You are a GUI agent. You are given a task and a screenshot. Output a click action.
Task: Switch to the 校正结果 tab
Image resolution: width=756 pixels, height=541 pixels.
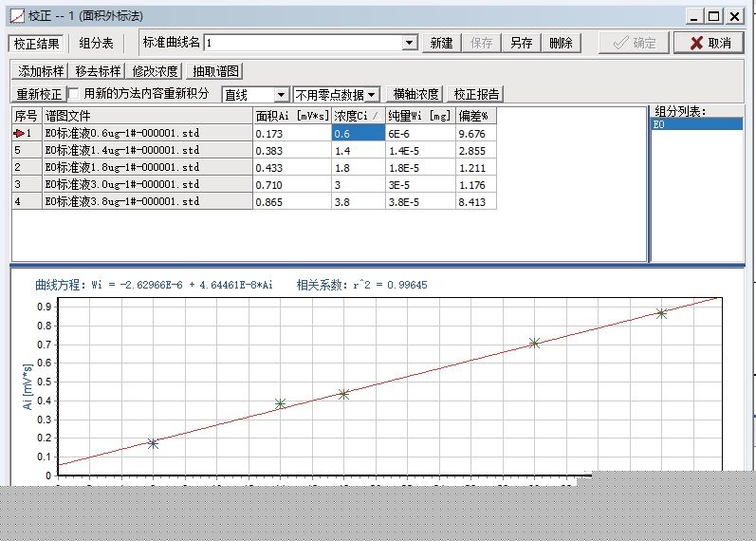point(37,43)
